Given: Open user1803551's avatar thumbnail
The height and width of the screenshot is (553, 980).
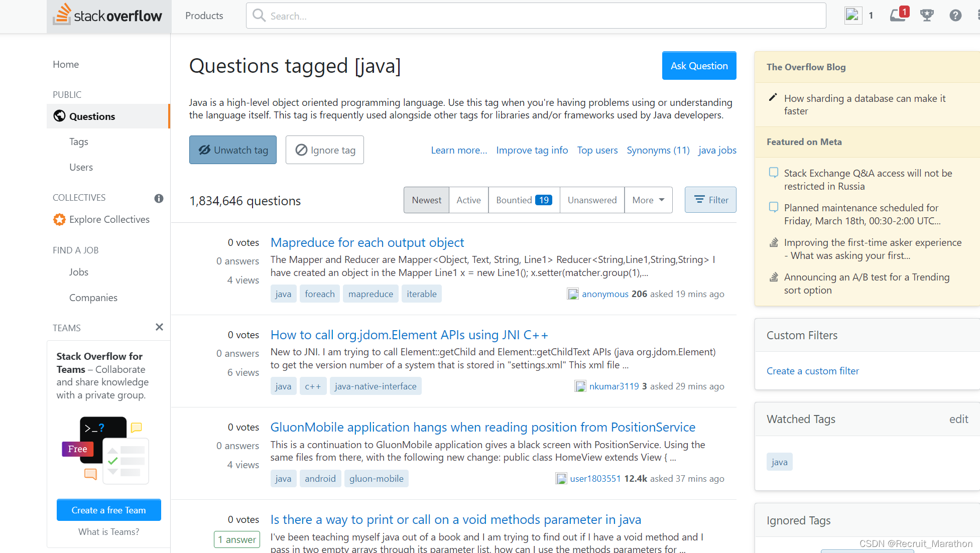Looking at the screenshot, I should click(561, 479).
